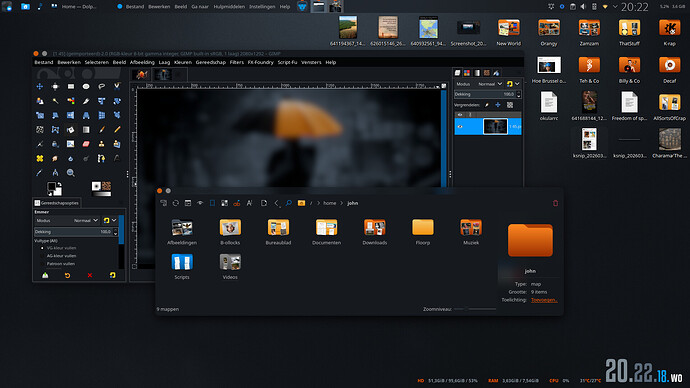Select the Fuzzy Select magic wand tool
This screenshot has height=388, width=690.
[55, 101]
